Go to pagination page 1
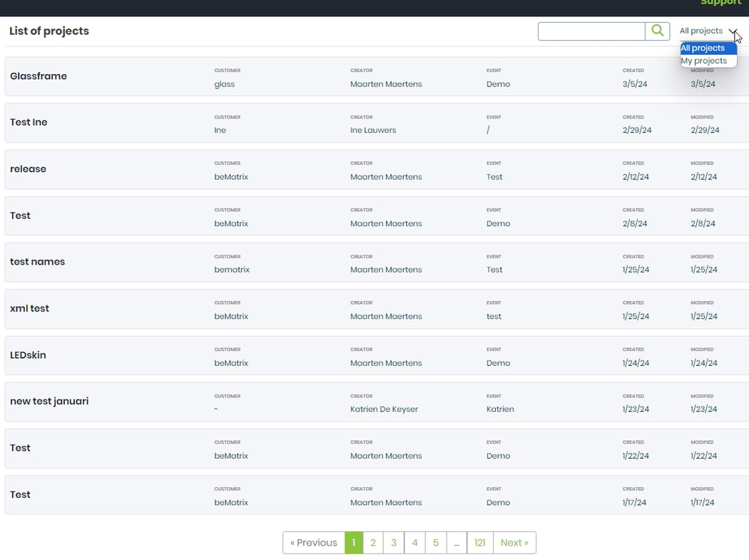Image resolution: width=749 pixels, height=560 pixels. [354, 543]
